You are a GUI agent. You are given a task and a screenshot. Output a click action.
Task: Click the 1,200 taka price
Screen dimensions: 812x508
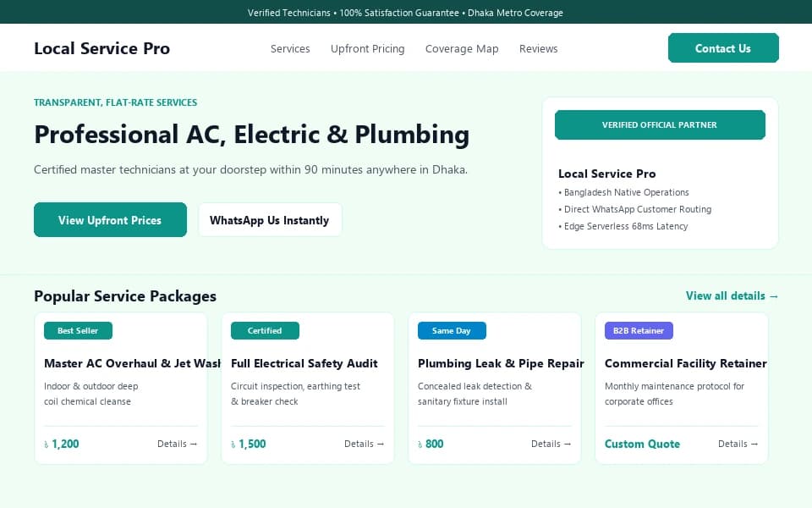point(62,444)
